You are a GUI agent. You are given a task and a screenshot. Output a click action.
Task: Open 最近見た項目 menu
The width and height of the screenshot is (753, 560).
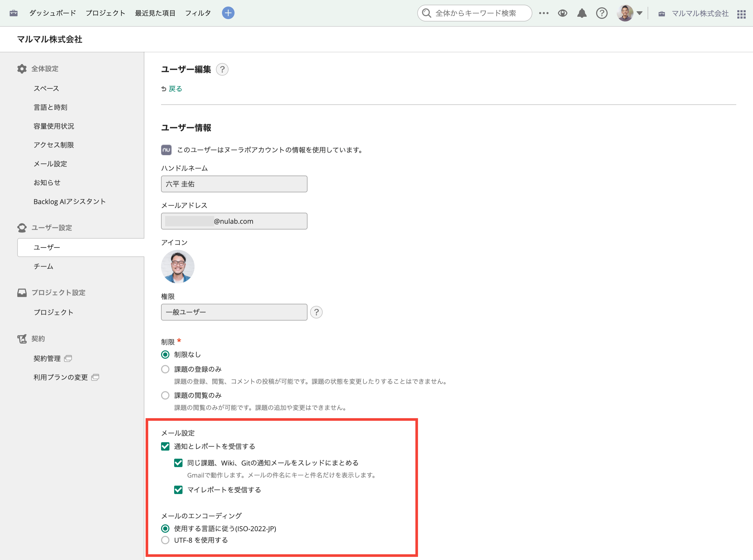tap(155, 13)
